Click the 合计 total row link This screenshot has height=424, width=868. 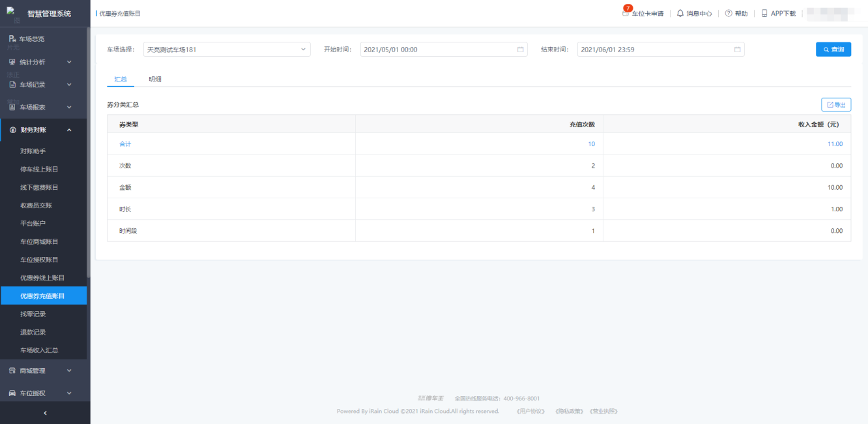tap(125, 144)
